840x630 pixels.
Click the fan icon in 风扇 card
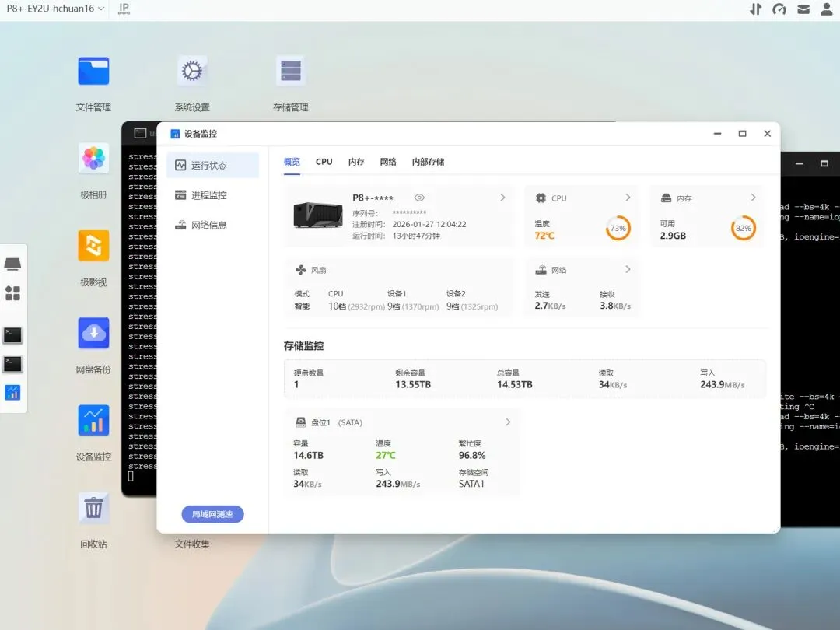(300, 269)
